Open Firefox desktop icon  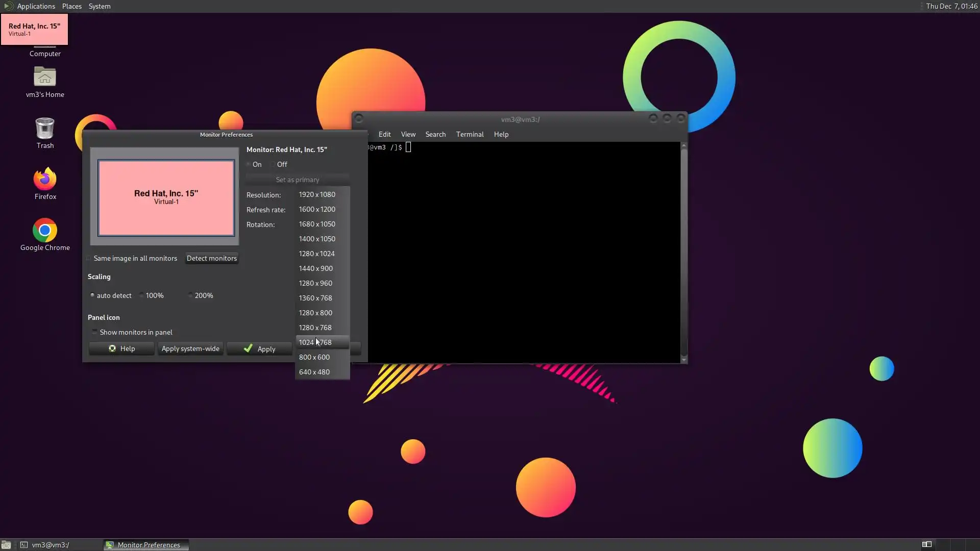[x=45, y=180]
